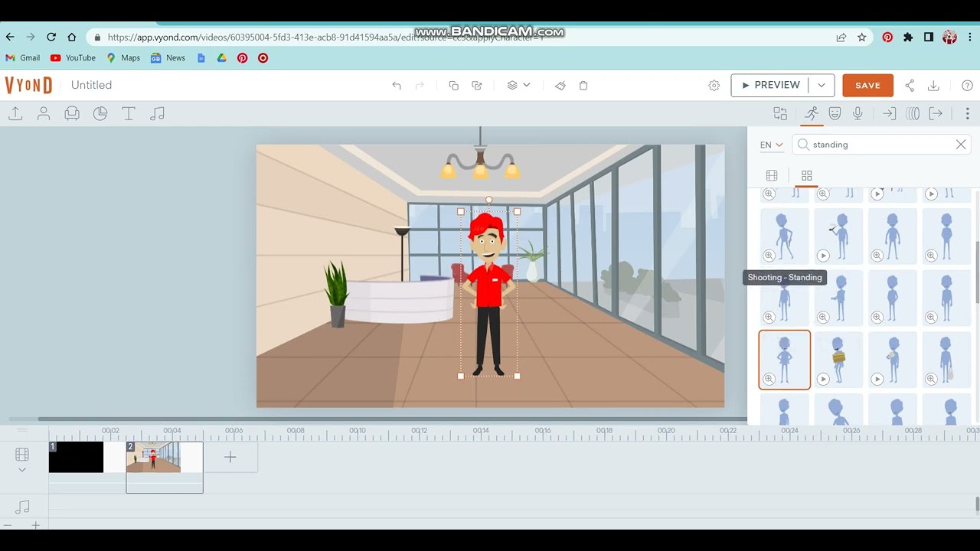Open Exit effect arrow icon

936,114
